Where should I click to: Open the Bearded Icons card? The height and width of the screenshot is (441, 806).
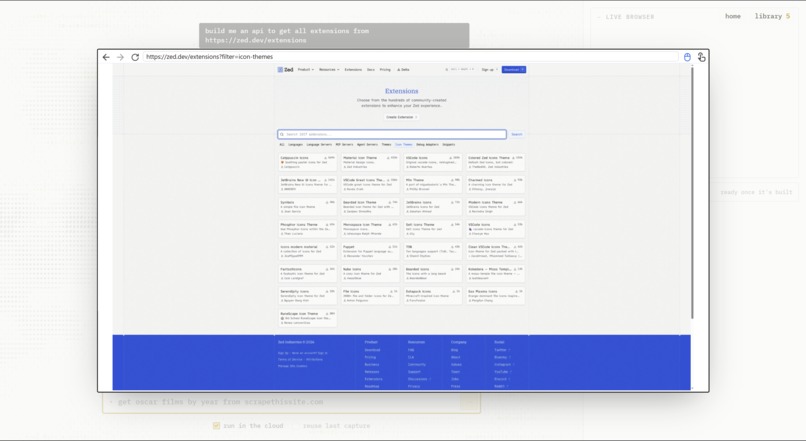point(433,273)
